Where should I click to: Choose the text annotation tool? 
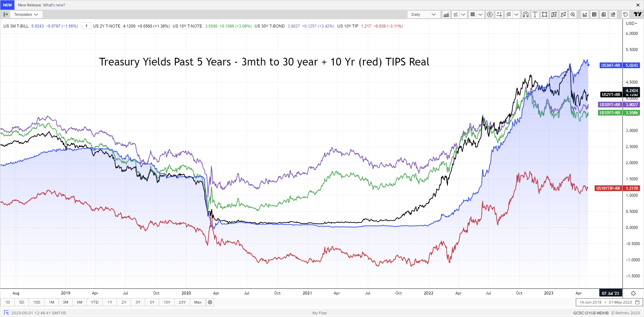click(535, 14)
